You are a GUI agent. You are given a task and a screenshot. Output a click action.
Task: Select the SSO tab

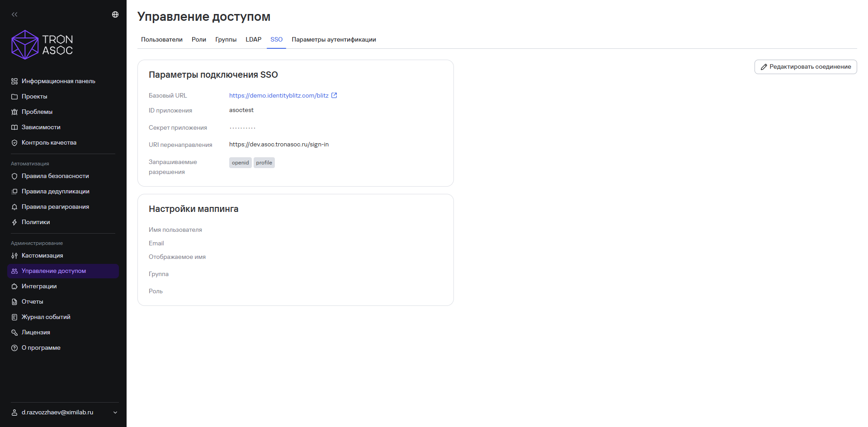point(277,39)
